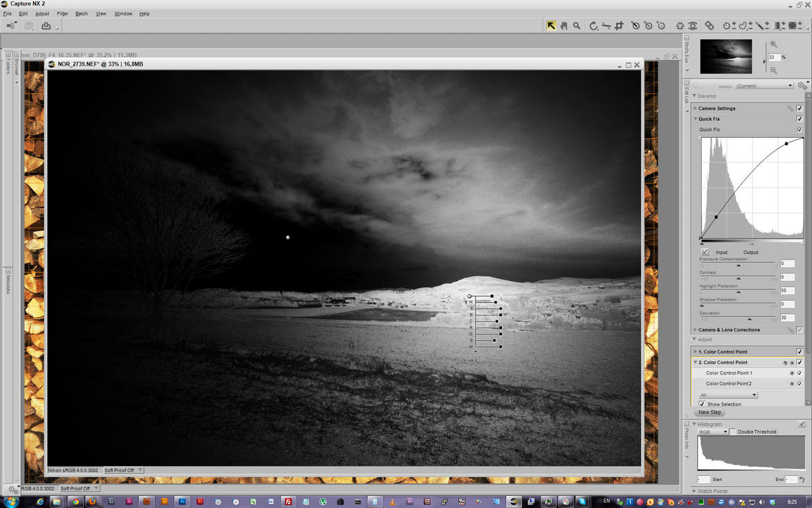Tick the Double Threshold checkbox

733,431
